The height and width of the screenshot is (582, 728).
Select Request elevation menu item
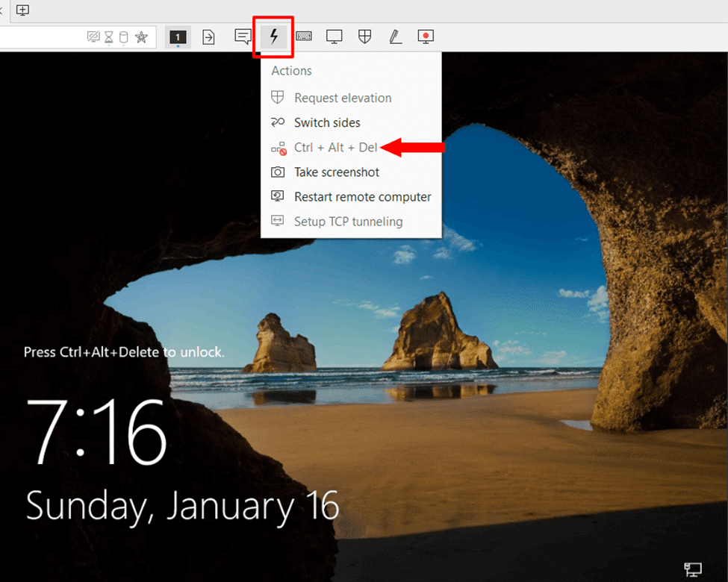(342, 98)
